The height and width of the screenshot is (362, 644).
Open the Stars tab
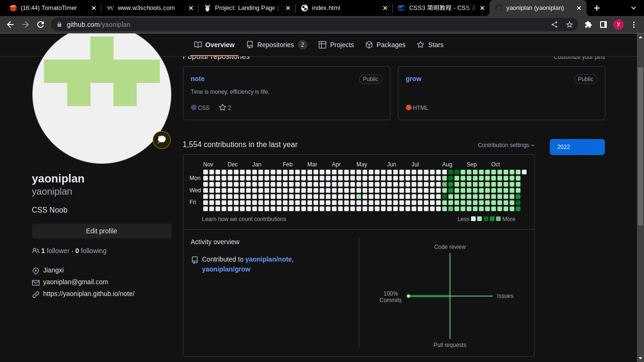pos(430,45)
